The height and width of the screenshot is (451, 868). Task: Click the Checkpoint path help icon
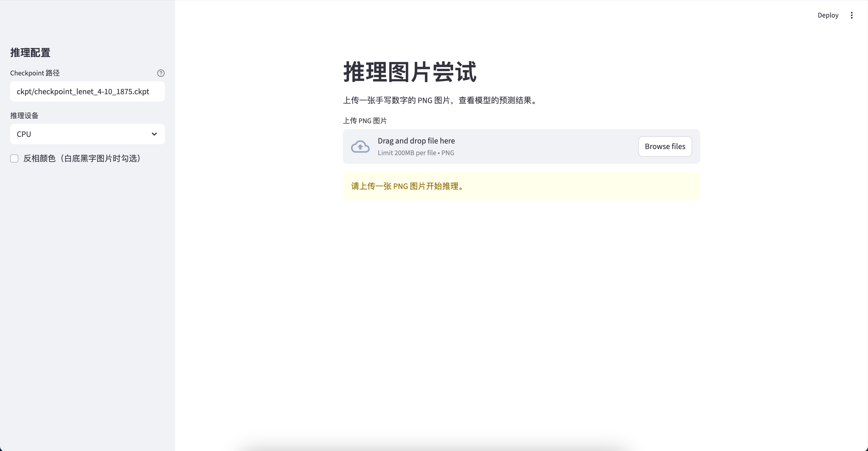[x=161, y=73]
